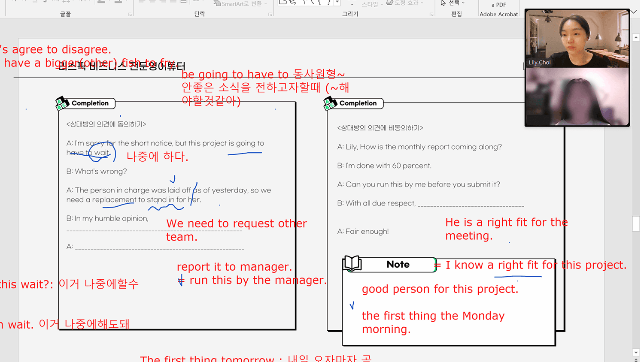Open the 그리기 (Drawing) group dialog launcher
This screenshot has width=644, height=362.
(431, 15)
